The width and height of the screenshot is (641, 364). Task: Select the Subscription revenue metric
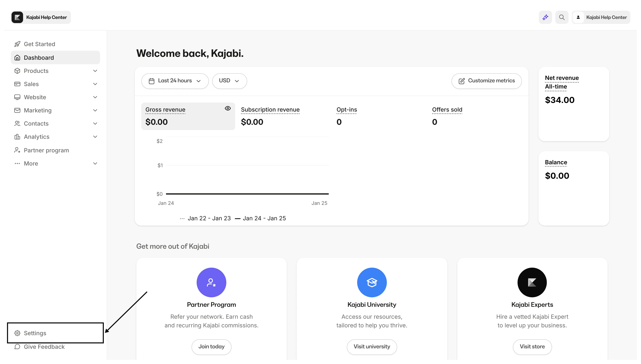[270, 116]
